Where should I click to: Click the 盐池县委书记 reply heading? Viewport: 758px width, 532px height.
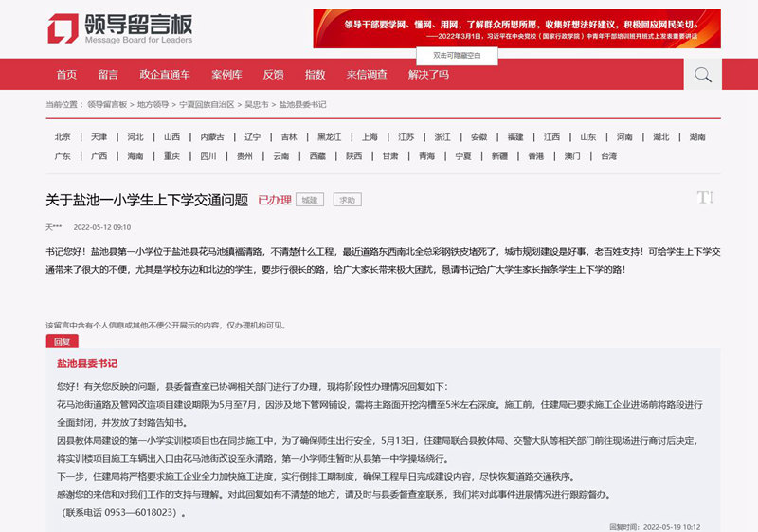coord(87,364)
